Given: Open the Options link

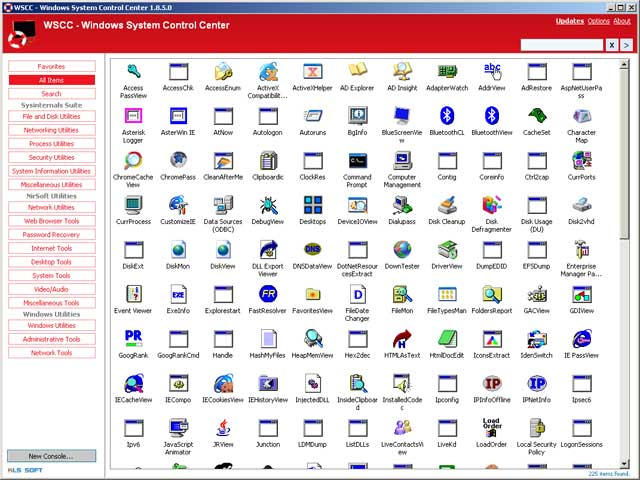Looking at the screenshot, I should tap(598, 21).
